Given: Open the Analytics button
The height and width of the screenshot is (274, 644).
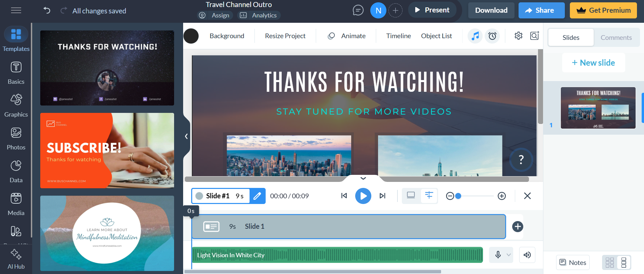Looking at the screenshot, I should tap(259, 15).
